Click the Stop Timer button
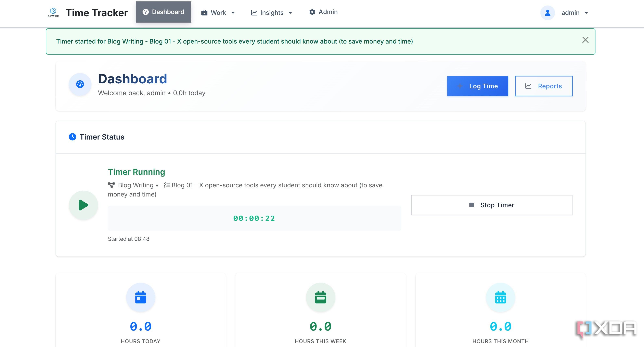 tap(491, 205)
